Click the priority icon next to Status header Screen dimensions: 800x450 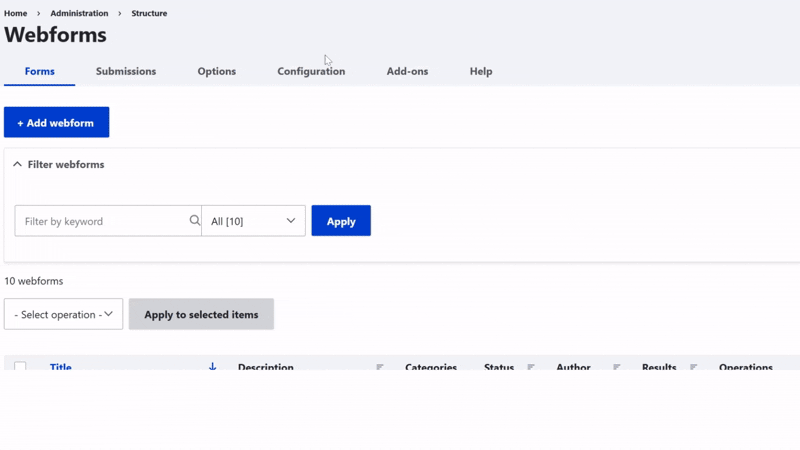[531, 367]
